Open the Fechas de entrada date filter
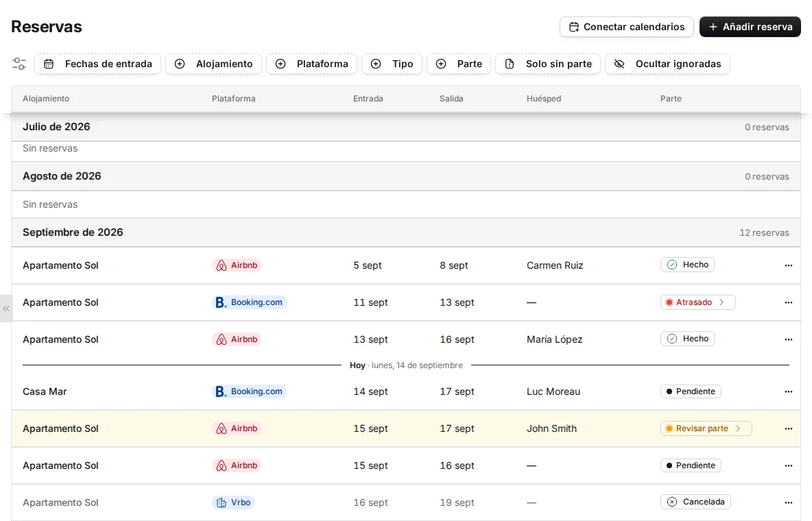 pyautogui.click(x=98, y=64)
